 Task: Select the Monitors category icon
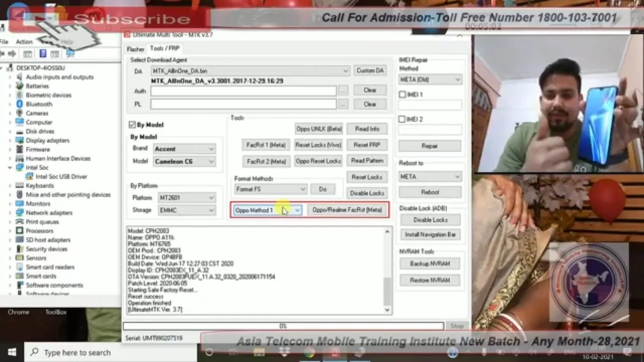coord(19,204)
